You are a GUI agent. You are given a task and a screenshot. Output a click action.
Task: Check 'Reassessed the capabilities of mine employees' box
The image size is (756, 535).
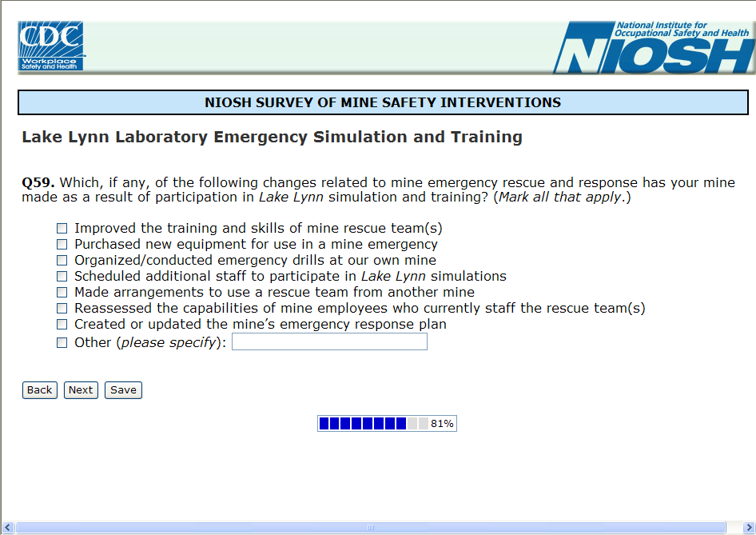pyautogui.click(x=62, y=309)
